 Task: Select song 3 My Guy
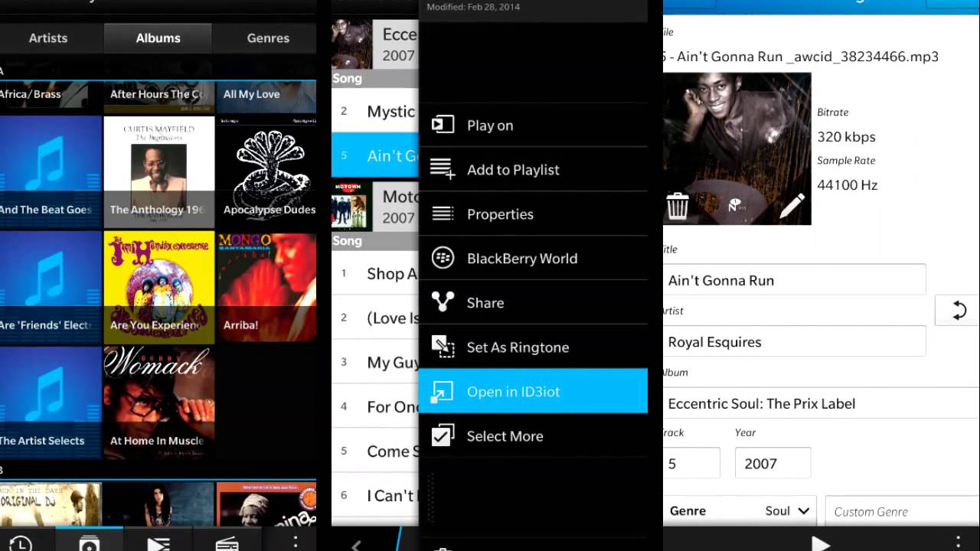375,362
